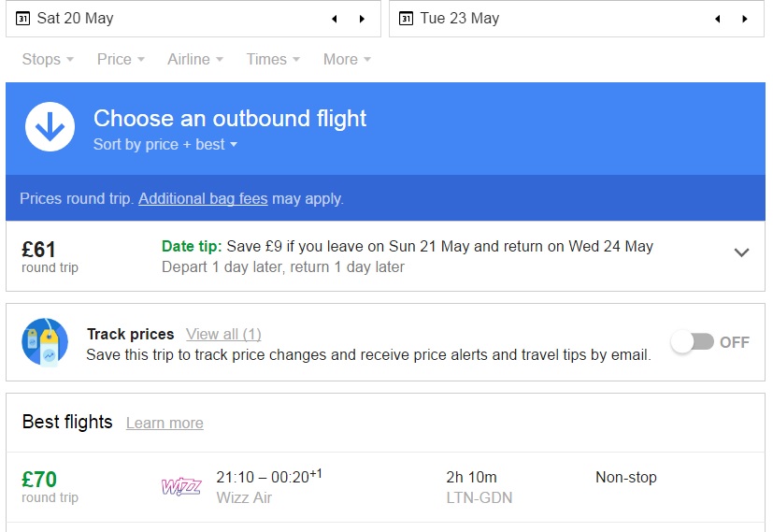Open the Airline filter dropdown
The width and height of the screenshot is (773, 532).
pos(195,59)
